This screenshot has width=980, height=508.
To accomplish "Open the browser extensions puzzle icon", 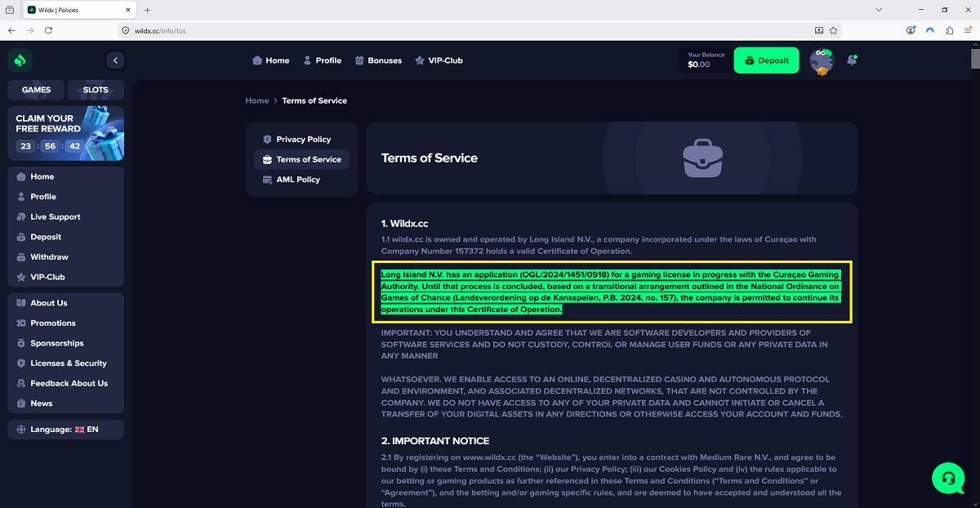I will coord(950,30).
